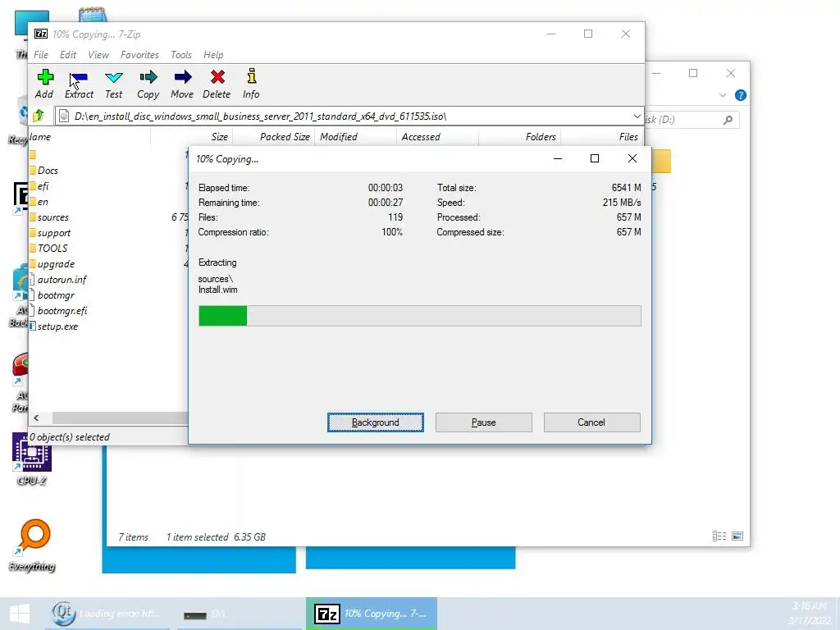Select the upgrade folder
This screenshot has width=840, height=630.
point(57,263)
